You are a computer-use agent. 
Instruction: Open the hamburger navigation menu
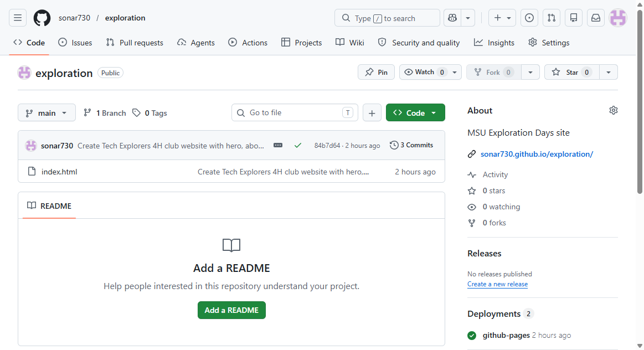[x=18, y=18]
